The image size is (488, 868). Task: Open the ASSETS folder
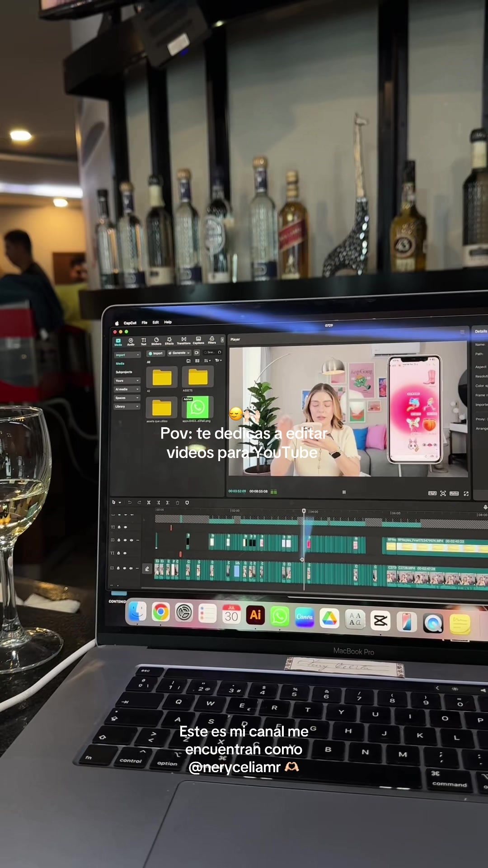click(197, 377)
